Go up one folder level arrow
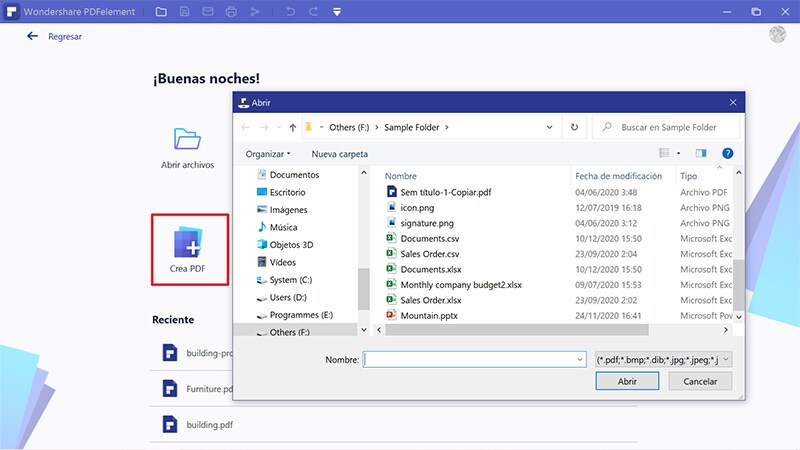Viewport: 800px width, 450px height. [292, 128]
